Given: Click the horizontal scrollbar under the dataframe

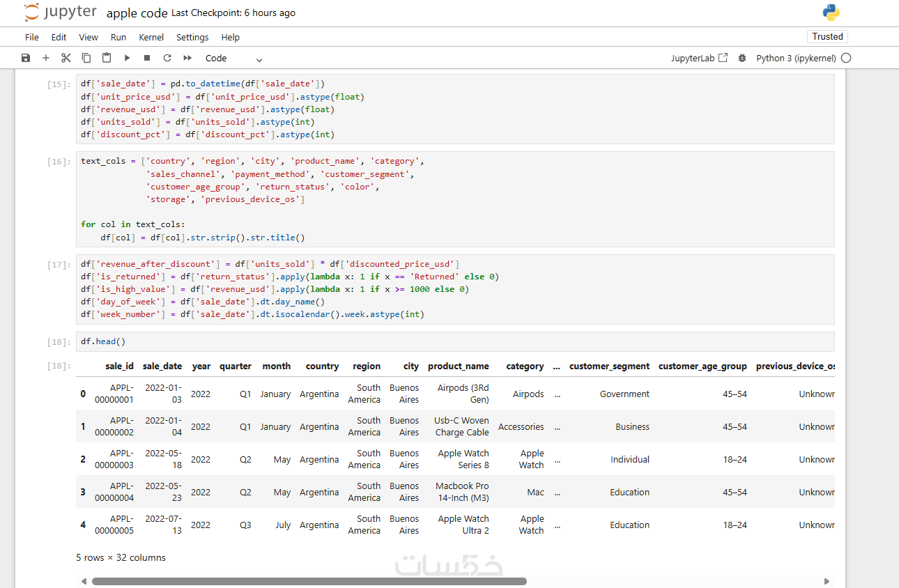Looking at the screenshot, I should 309,581.
